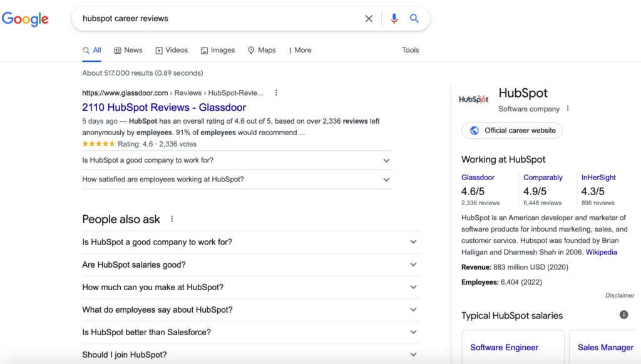This screenshot has width=641, height=364.
Task: Open the 2110 HubSpot Reviews - Glassdoor link
Action: (164, 108)
